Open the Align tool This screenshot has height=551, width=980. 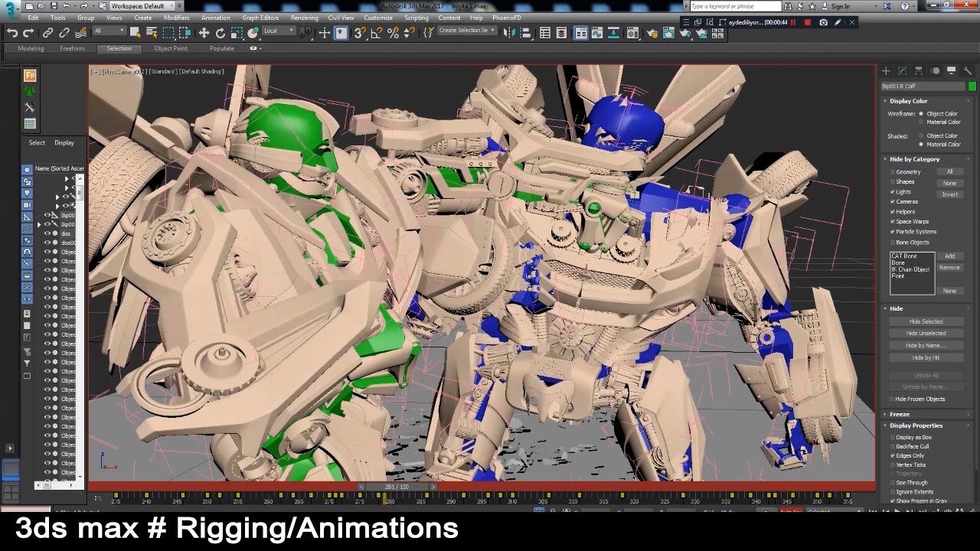(x=525, y=33)
